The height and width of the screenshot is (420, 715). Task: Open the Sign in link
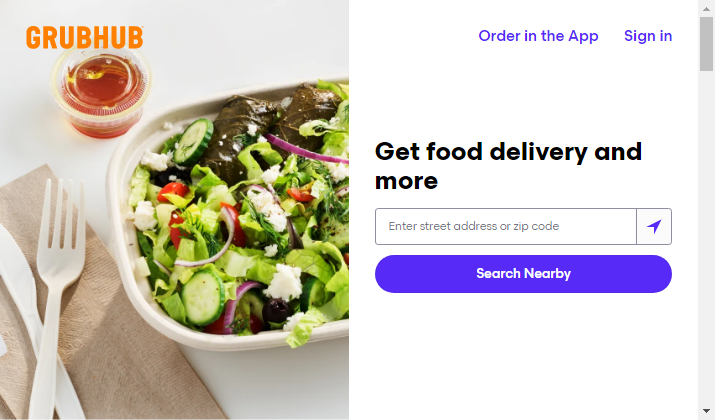point(648,36)
